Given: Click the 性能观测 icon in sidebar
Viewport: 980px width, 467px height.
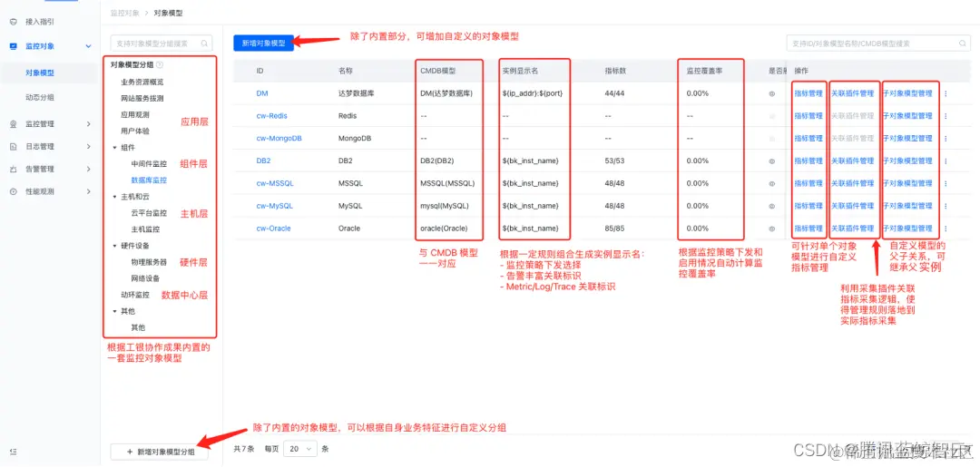Looking at the screenshot, I should (13, 191).
